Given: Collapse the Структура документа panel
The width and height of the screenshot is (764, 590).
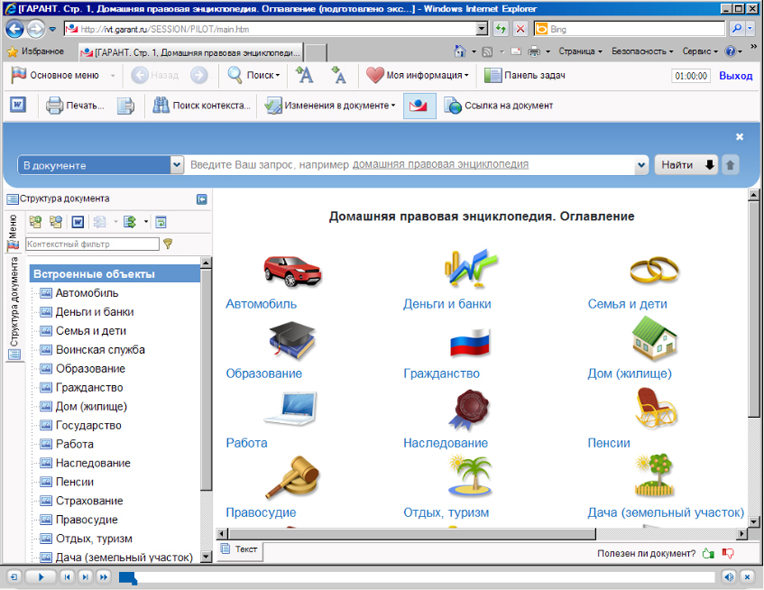Looking at the screenshot, I should point(202,199).
